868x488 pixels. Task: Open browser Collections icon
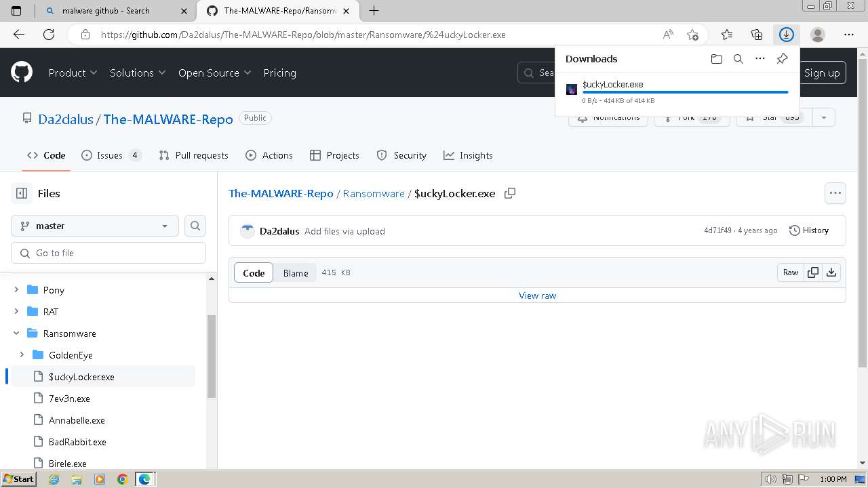coord(757,35)
